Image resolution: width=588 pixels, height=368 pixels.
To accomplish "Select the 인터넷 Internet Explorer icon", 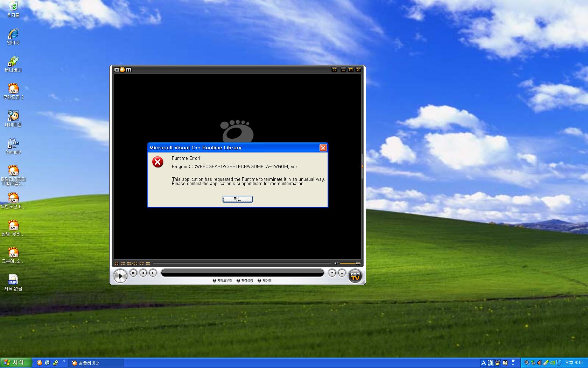I will (x=13, y=37).
